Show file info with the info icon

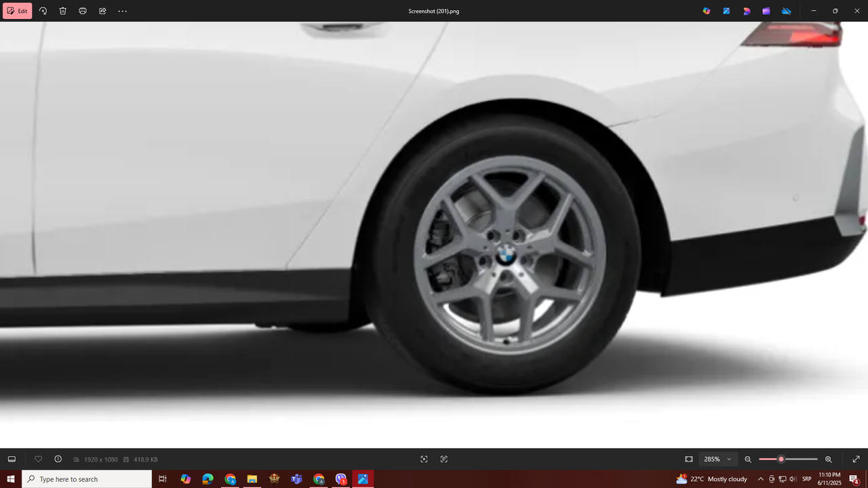58,459
